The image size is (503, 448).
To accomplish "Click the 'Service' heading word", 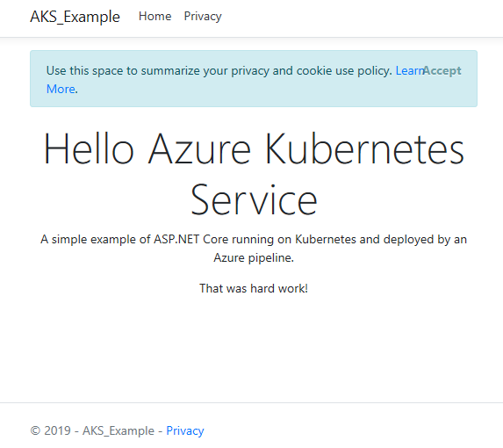I will 254,199.
